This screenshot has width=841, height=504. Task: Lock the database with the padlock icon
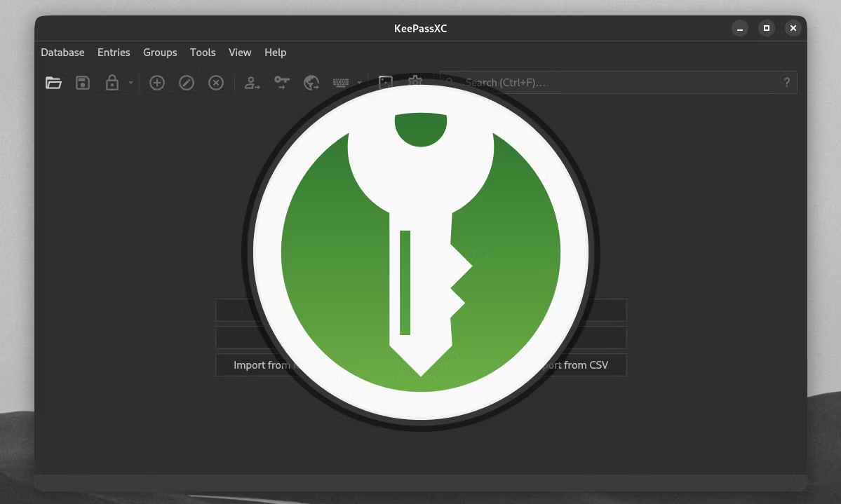point(112,83)
